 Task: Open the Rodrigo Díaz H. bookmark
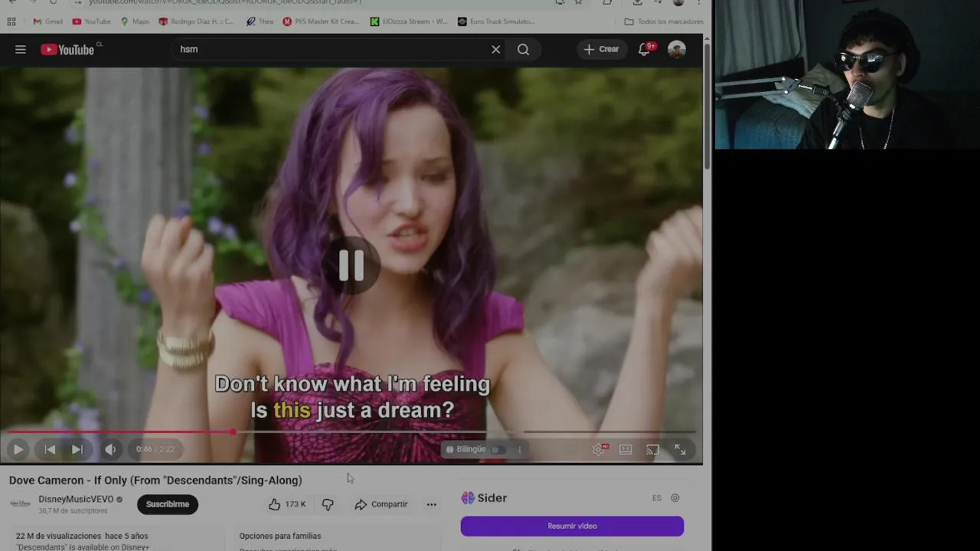click(196, 21)
